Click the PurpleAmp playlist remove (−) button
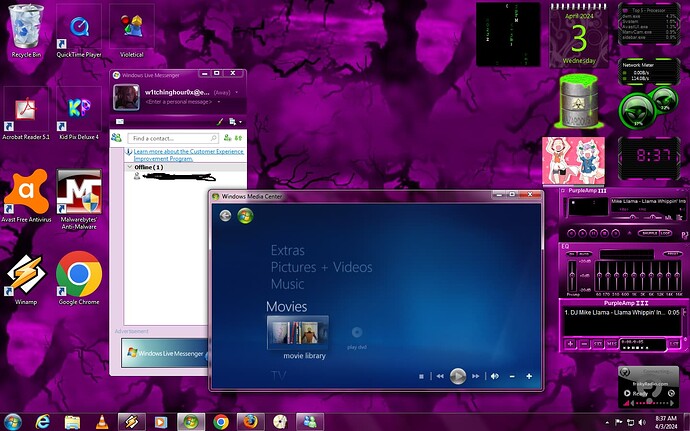690x431 pixels. pyautogui.click(x=584, y=344)
